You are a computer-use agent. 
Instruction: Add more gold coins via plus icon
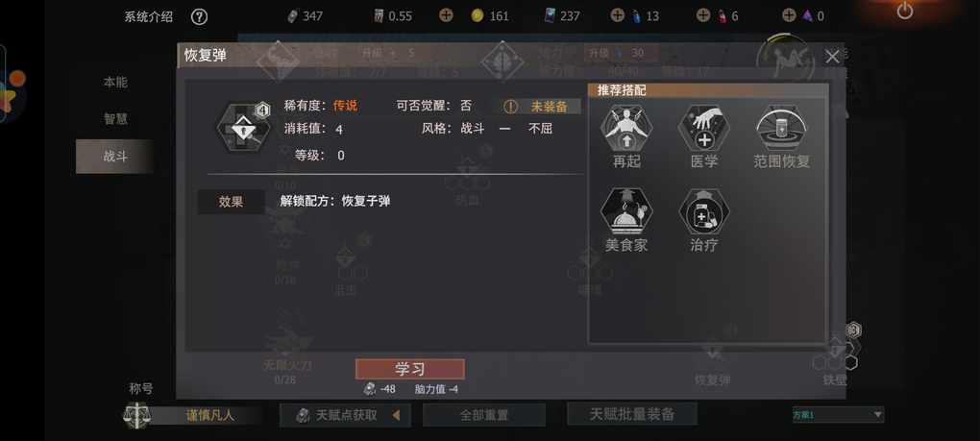tap(446, 15)
